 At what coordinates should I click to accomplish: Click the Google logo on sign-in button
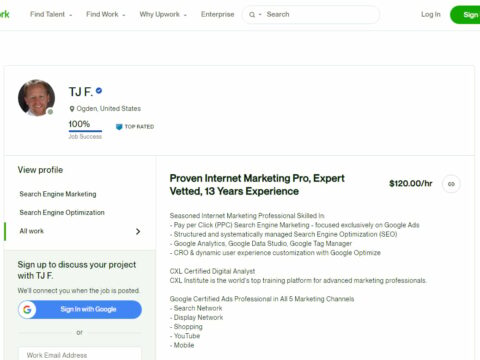click(27, 310)
